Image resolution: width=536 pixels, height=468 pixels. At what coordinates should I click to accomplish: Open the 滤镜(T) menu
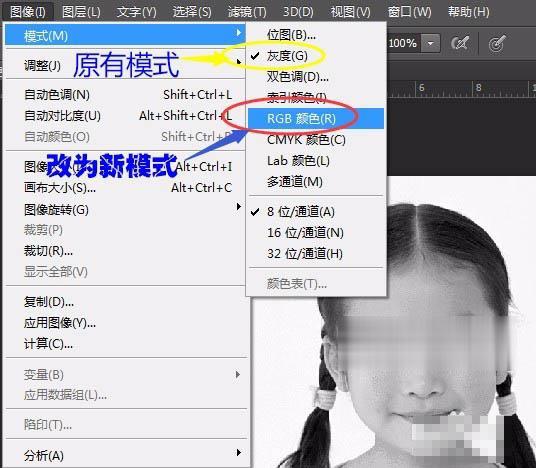(247, 12)
